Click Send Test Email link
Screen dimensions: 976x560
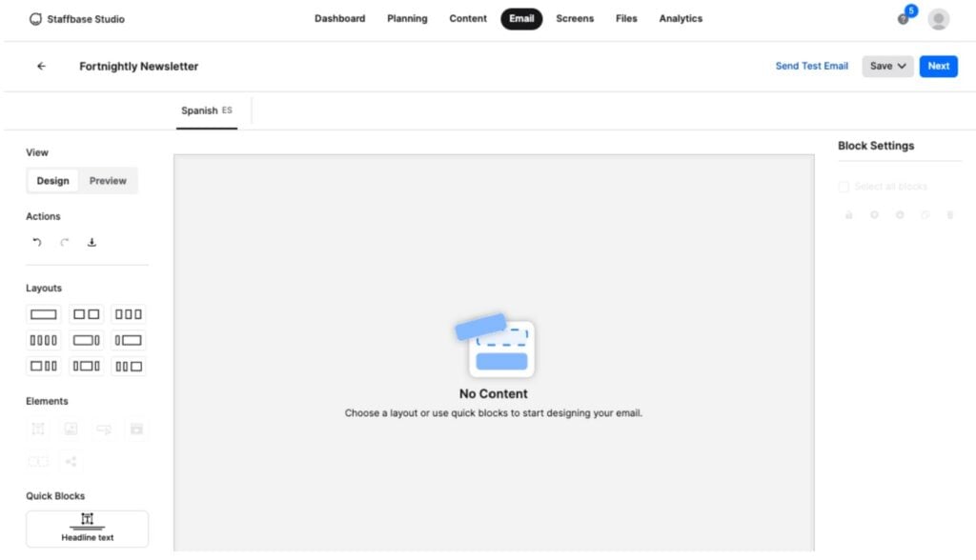[812, 66]
